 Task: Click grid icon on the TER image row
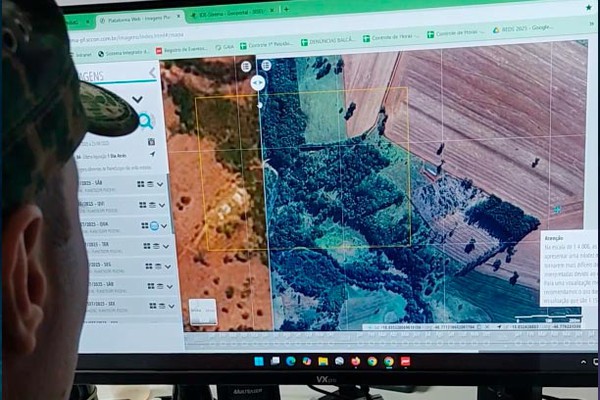click(147, 246)
